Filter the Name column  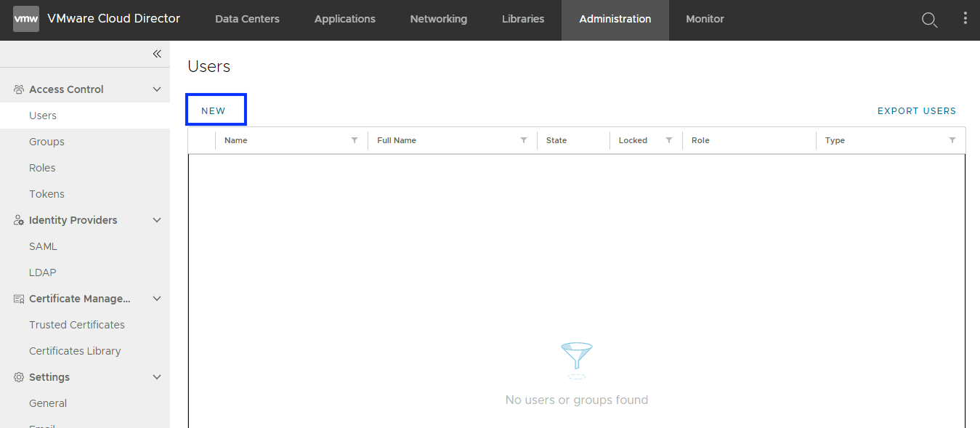point(355,140)
